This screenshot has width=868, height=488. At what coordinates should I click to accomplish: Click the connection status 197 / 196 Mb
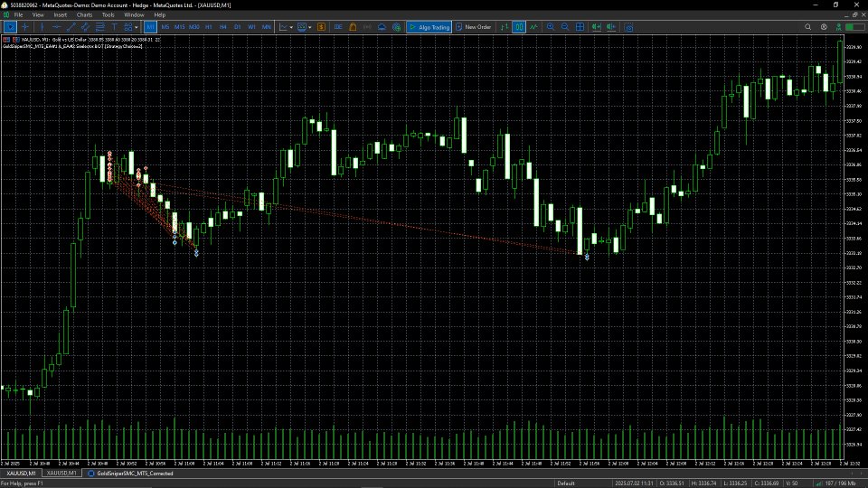tap(835, 483)
